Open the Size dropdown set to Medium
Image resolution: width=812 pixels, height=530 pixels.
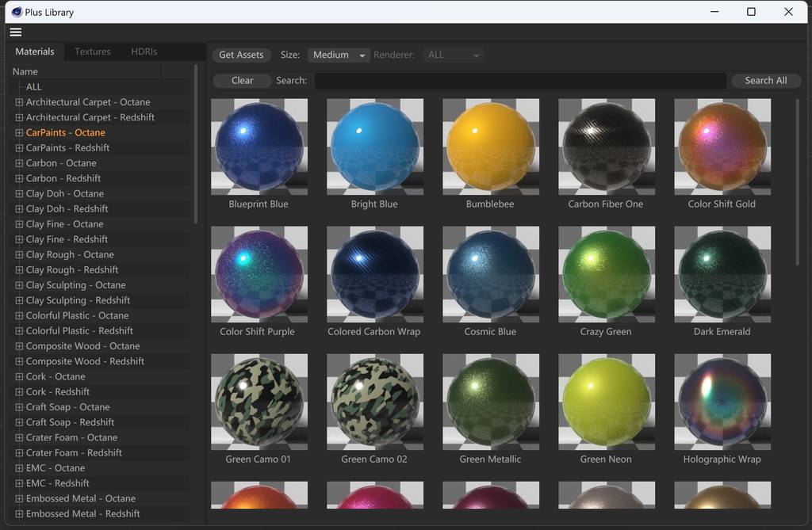(x=339, y=55)
